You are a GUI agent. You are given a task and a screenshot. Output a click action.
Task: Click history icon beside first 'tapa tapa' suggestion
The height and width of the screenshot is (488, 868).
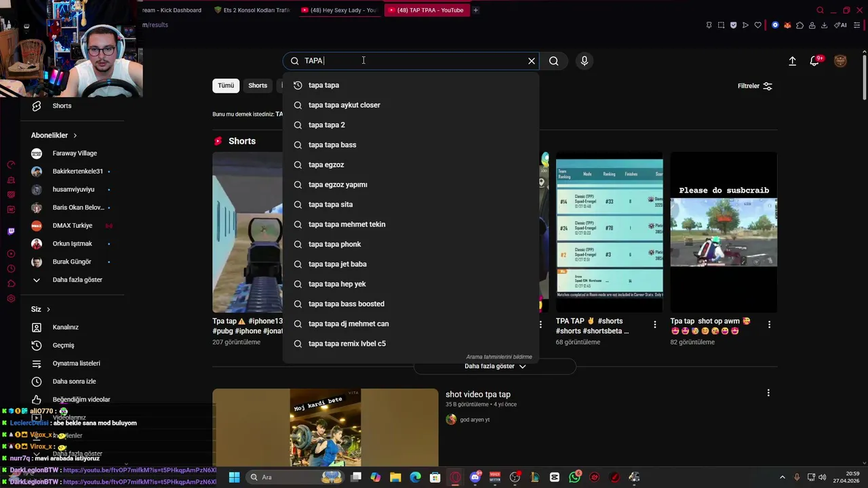click(298, 85)
